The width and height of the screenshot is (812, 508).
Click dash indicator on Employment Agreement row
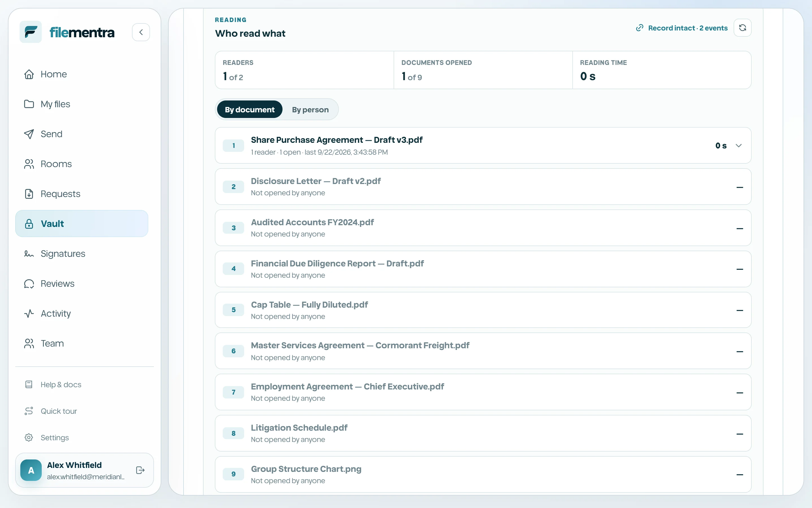click(x=740, y=393)
